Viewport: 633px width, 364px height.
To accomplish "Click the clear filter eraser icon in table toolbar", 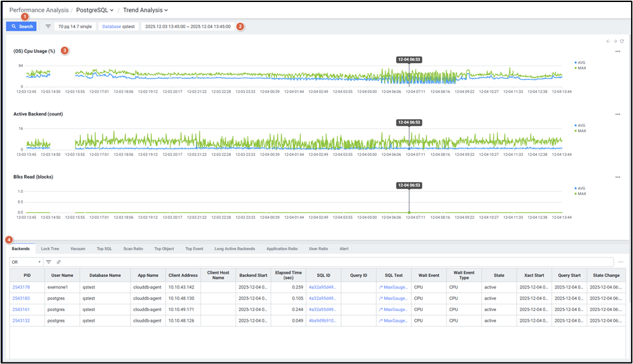I will coord(58,262).
